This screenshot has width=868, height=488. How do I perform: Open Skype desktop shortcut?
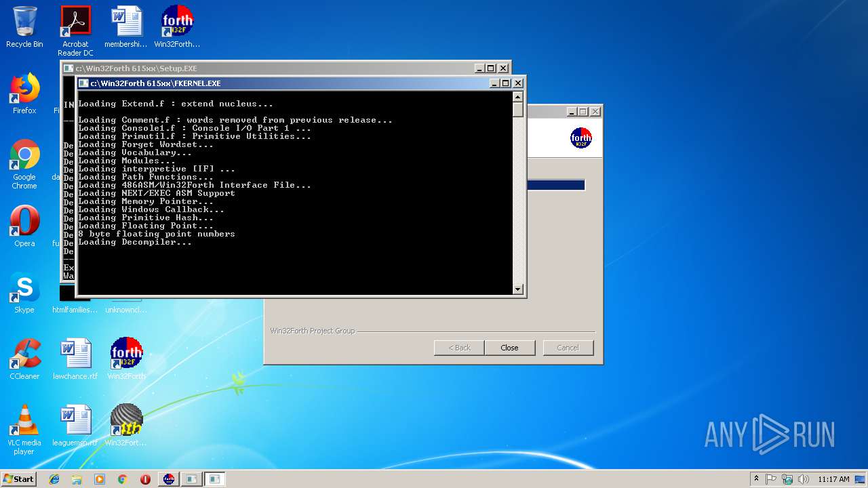pyautogui.click(x=24, y=293)
